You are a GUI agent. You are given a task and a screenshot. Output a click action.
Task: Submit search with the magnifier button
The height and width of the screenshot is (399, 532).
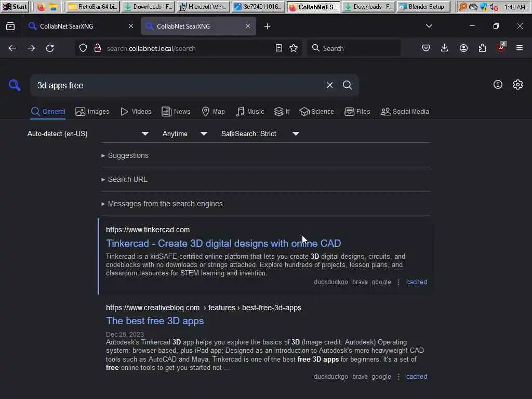[x=347, y=85]
